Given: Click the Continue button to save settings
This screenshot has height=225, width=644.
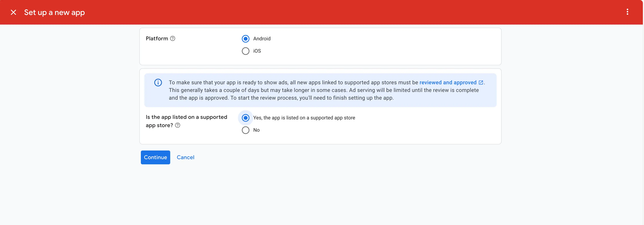Looking at the screenshot, I should pos(155,157).
